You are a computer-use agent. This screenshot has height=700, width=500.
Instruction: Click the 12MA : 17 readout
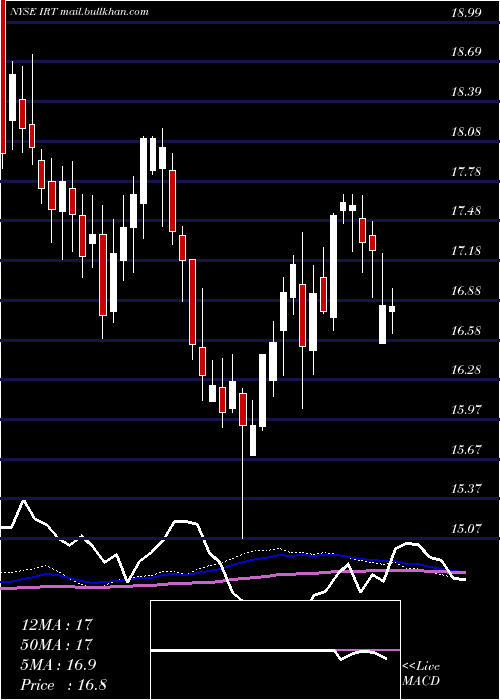point(57,625)
